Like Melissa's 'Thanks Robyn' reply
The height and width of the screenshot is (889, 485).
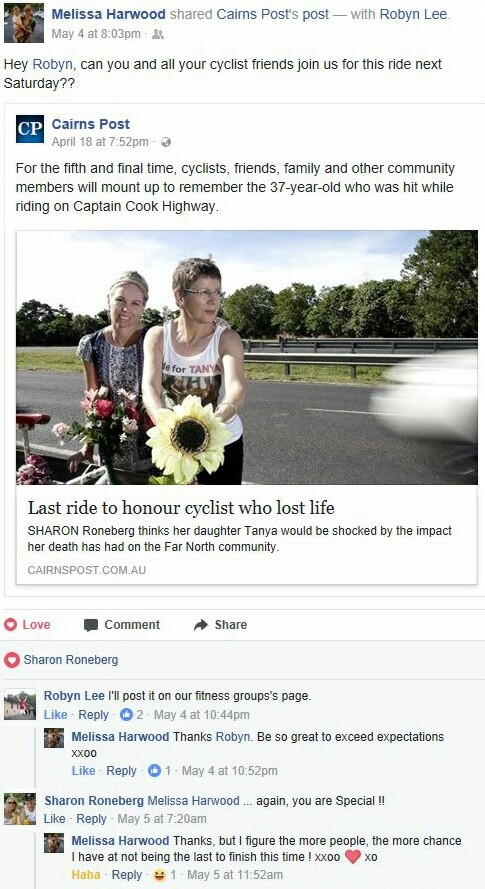83,771
